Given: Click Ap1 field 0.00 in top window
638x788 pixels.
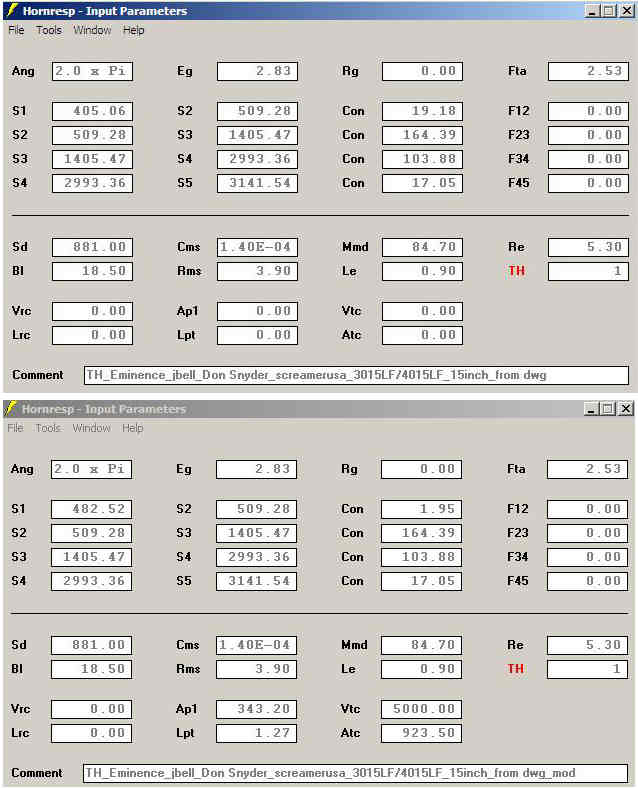Looking at the screenshot, I should [257, 311].
